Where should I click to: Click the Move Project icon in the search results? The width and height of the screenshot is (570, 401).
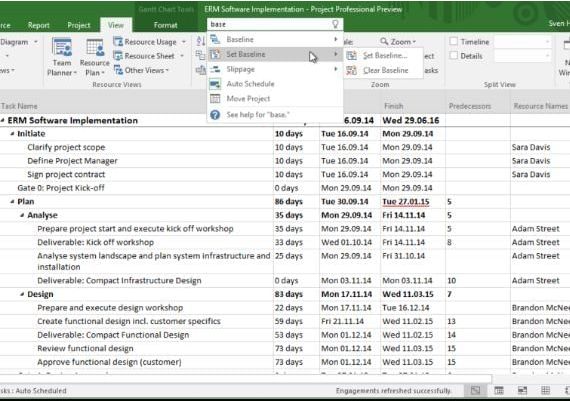coord(215,99)
